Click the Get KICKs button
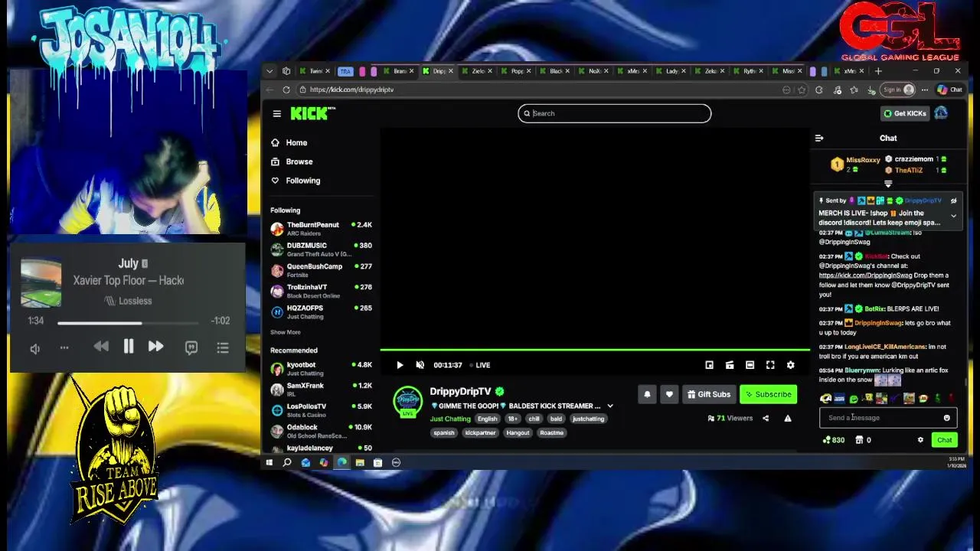The width and height of the screenshot is (980, 551). pyautogui.click(x=905, y=113)
